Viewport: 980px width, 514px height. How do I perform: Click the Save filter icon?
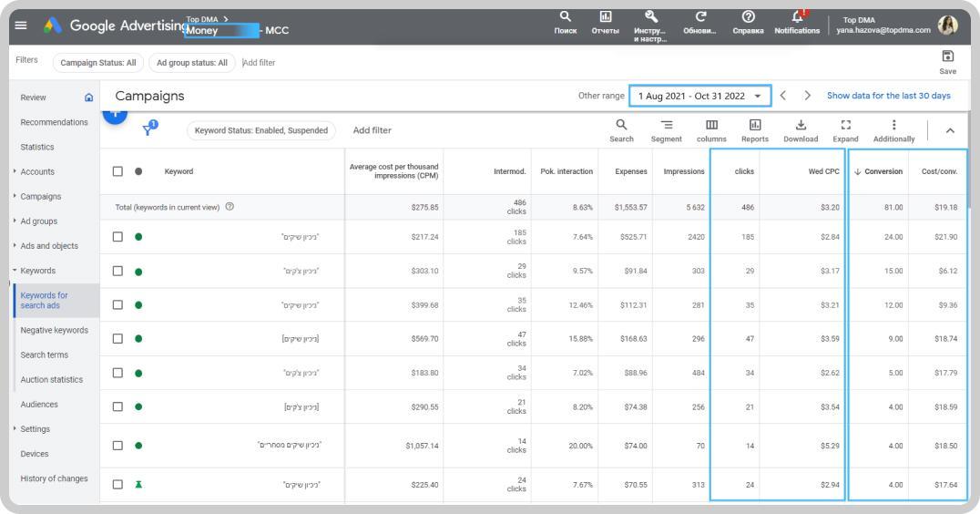point(947,57)
